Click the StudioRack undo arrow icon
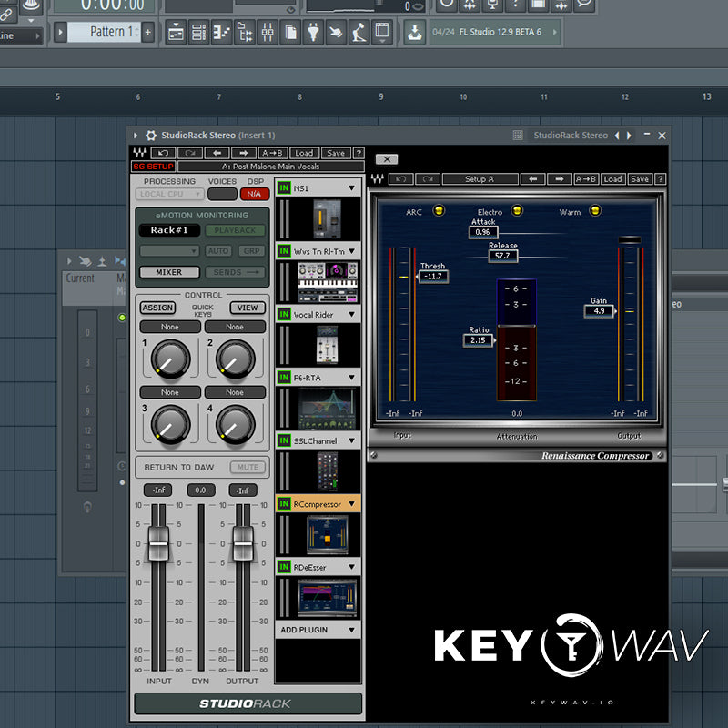 (163, 153)
